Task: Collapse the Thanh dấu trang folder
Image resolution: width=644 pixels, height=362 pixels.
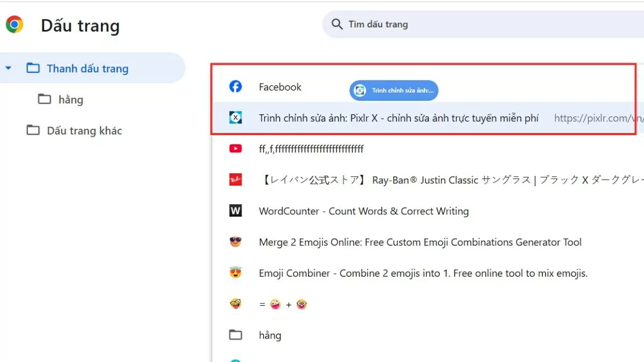Action: (8, 68)
